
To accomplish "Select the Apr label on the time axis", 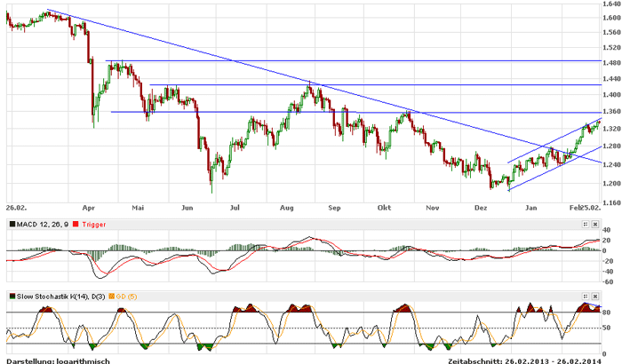I will tap(89, 206).
